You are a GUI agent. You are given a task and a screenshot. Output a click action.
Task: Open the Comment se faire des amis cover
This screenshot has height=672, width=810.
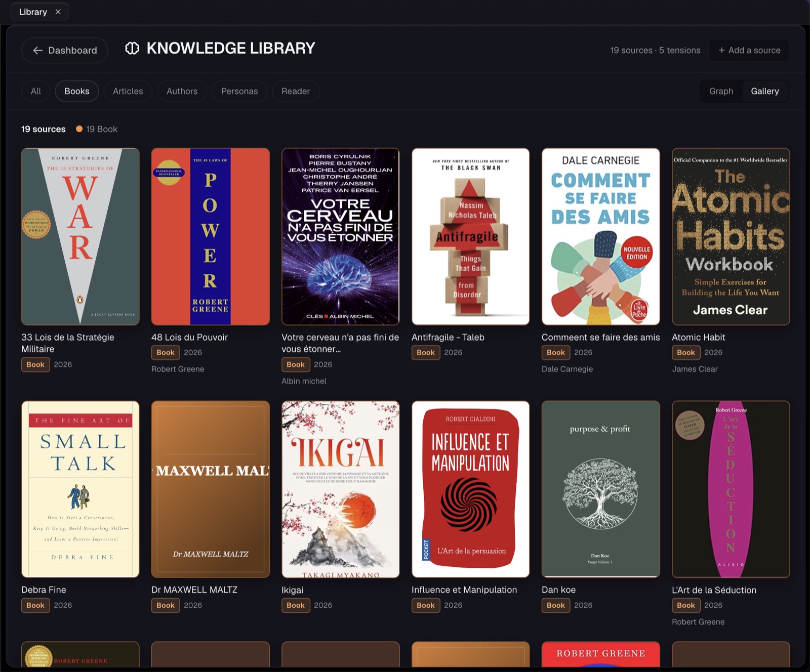point(601,236)
